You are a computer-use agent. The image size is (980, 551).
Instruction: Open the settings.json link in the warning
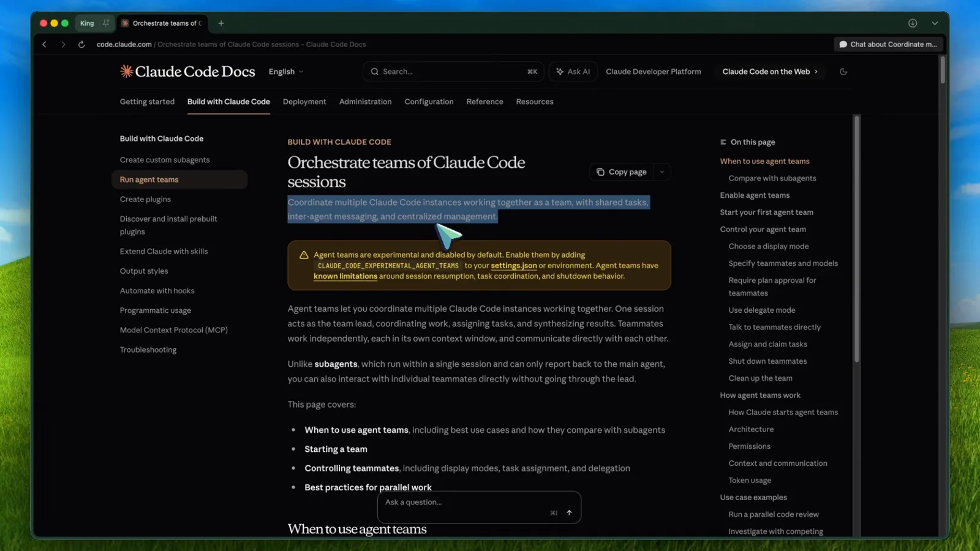coord(514,265)
